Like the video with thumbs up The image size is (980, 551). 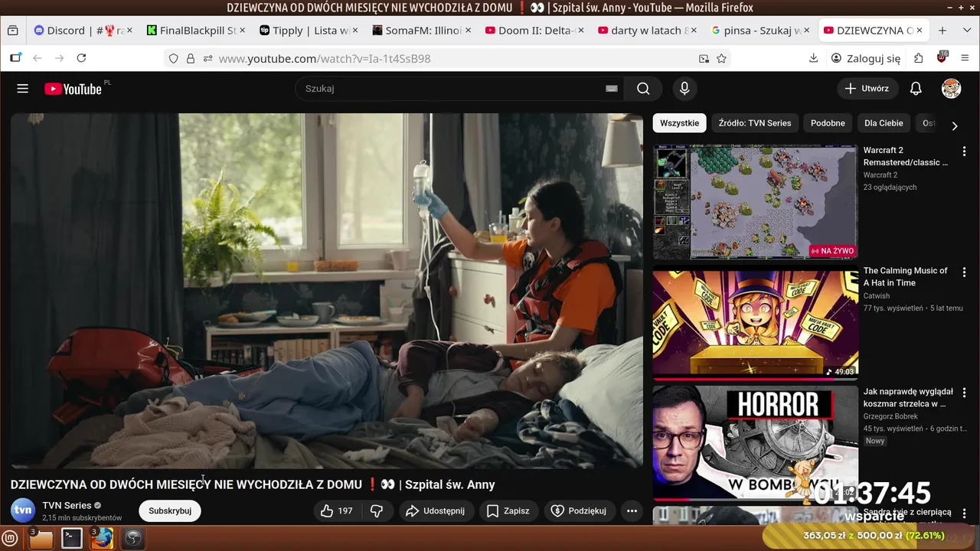point(337,510)
